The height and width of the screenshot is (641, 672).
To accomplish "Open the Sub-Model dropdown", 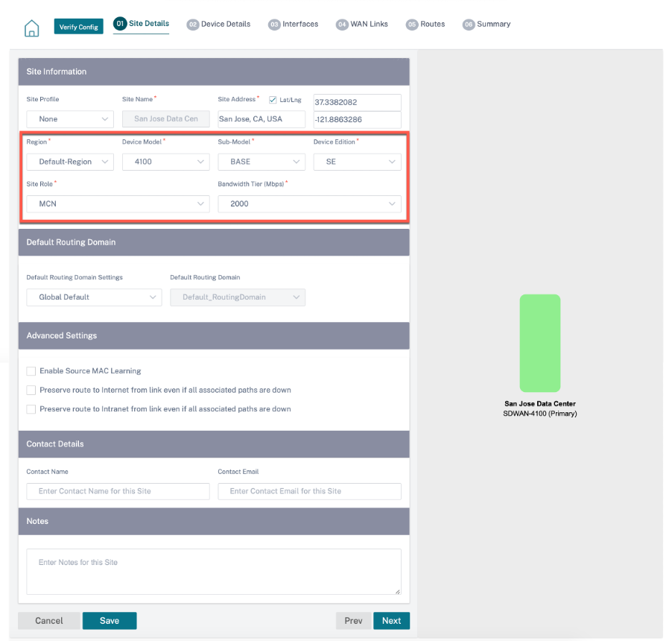I will point(261,162).
